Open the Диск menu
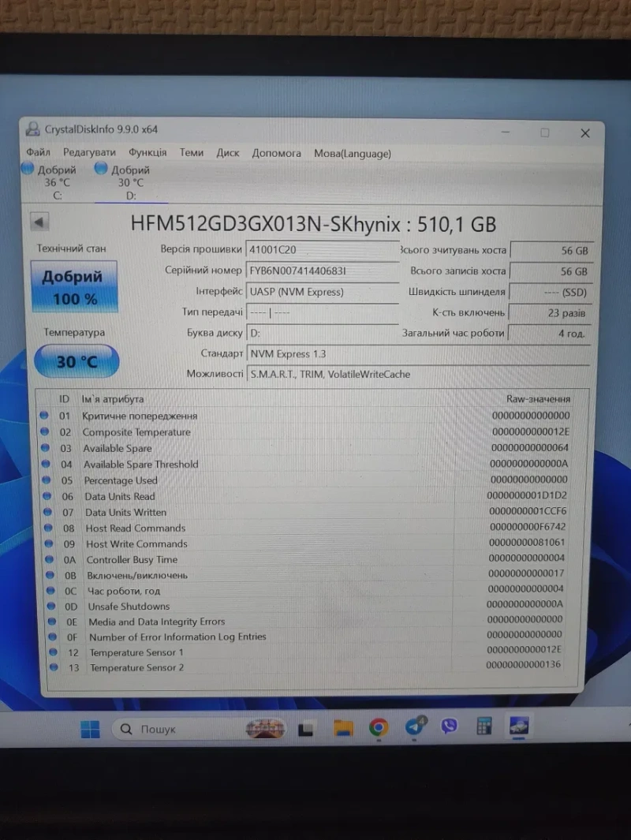The image size is (631, 840). tap(228, 153)
